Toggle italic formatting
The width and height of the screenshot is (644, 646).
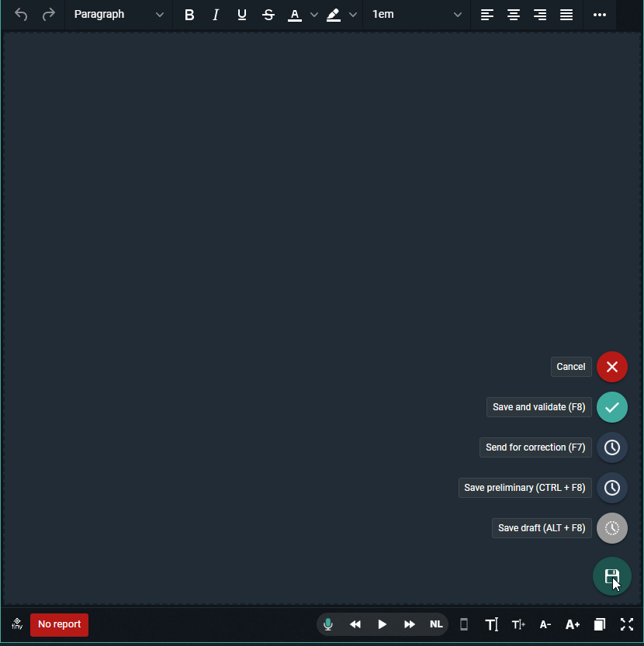coord(216,15)
